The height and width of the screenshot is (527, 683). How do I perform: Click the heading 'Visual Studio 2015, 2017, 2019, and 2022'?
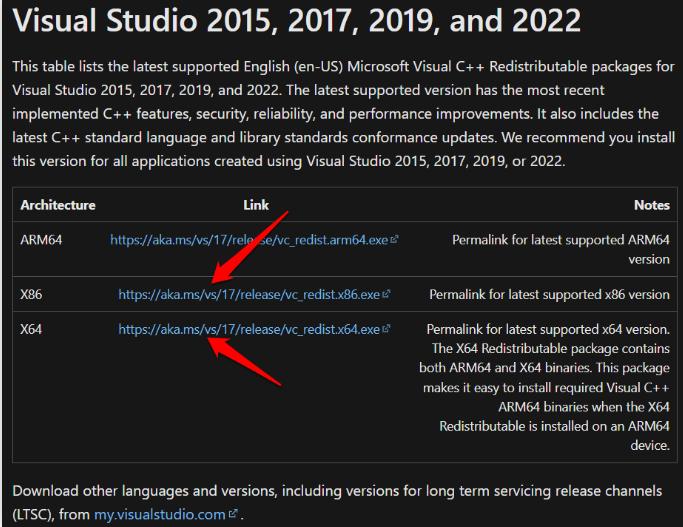tap(297, 20)
